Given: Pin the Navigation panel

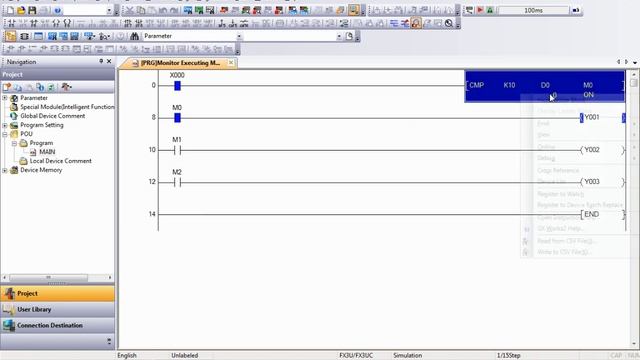Looking at the screenshot, I should [x=101, y=61].
